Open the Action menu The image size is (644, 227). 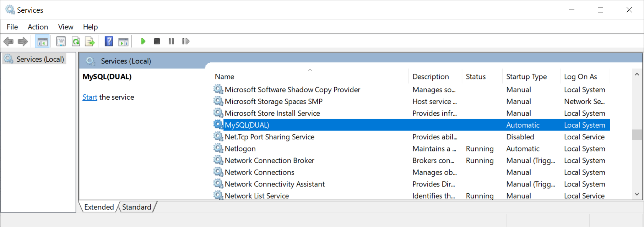pos(38,27)
